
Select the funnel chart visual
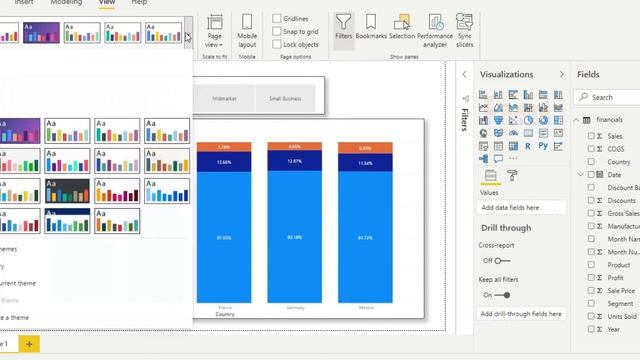coord(498,120)
